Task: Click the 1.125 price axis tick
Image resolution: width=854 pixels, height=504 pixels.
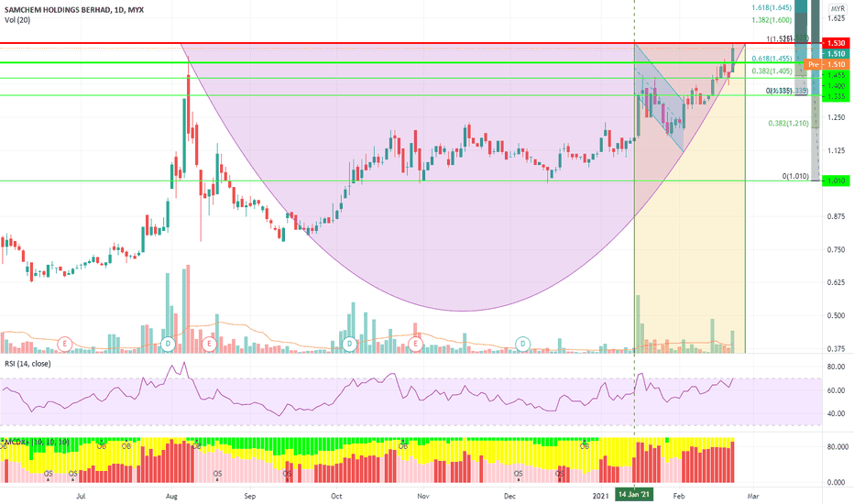Action: 836,151
